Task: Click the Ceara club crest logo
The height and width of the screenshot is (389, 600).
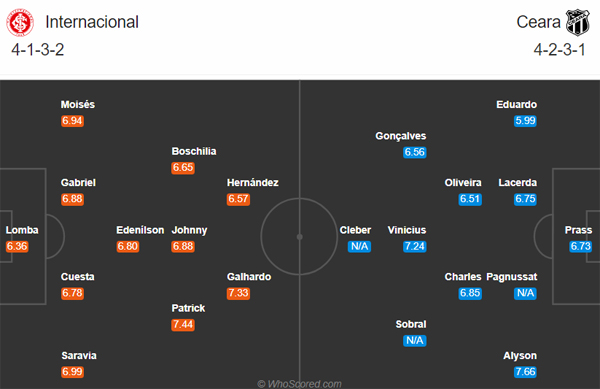Action: 577,22
